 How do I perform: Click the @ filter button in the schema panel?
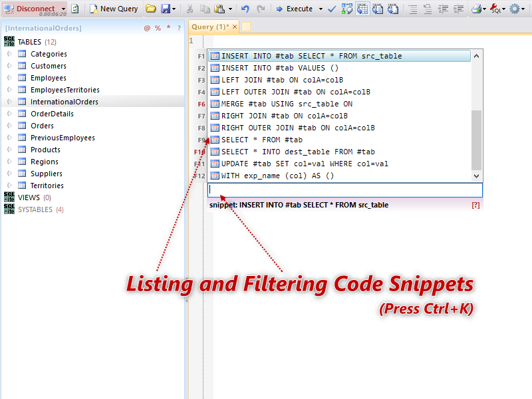pyautogui.click(x=147, y=28)
